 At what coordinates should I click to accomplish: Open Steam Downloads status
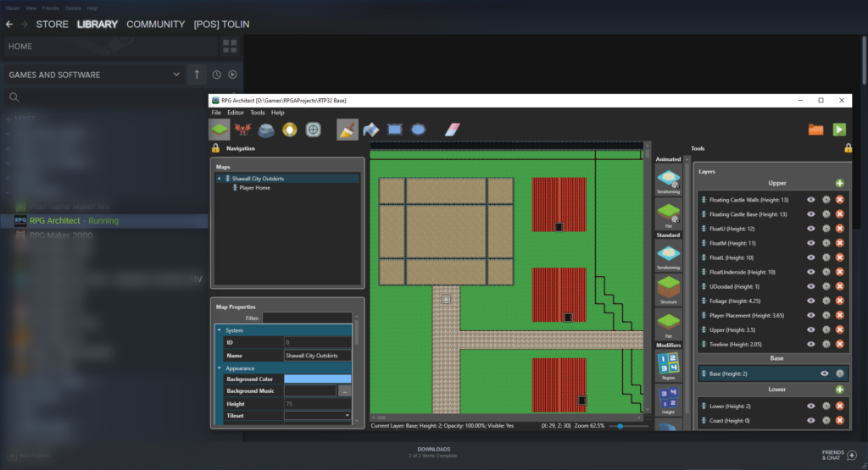(x=433, y=452)
